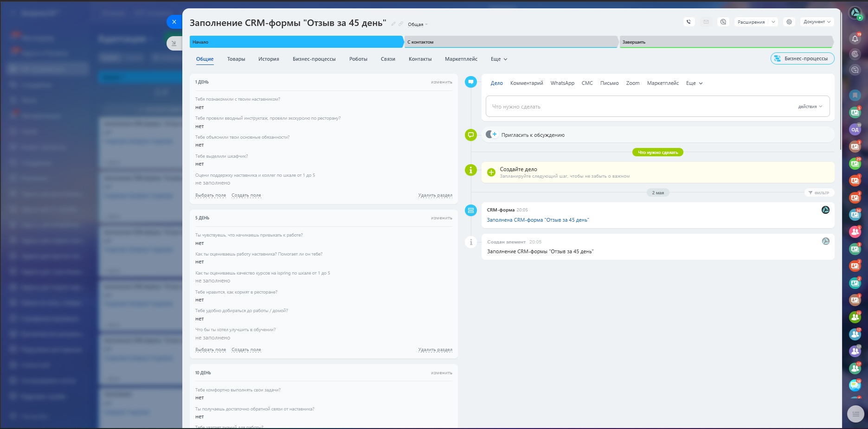Image resolution: width=868 pixels, height=429 pixels.
Task: Click the pencil icon to edit title
Action: 393,24
